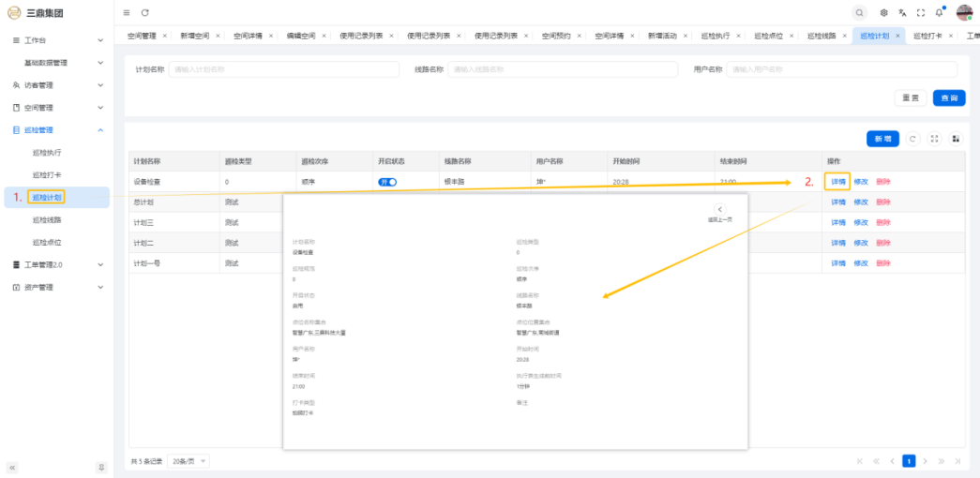Click the 计划名称 input field

pyautogui.click(x=280, y=69)
